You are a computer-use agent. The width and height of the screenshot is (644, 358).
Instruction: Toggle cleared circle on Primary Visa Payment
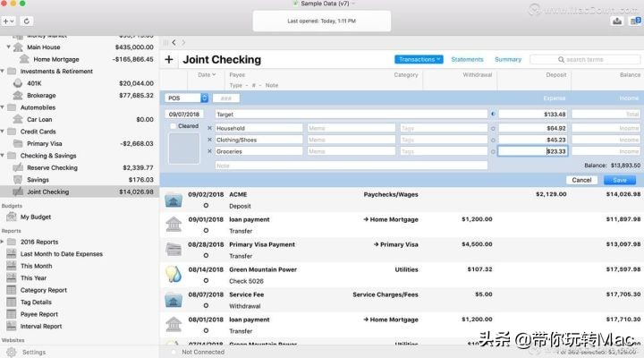[206, 256]
